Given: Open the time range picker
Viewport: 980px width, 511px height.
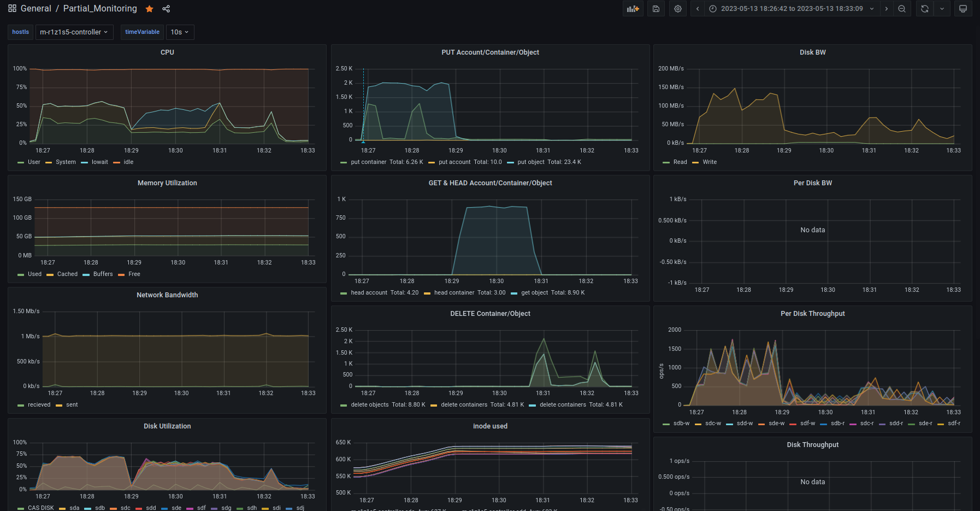Looking at the screenshot, I should pos(792,9).
